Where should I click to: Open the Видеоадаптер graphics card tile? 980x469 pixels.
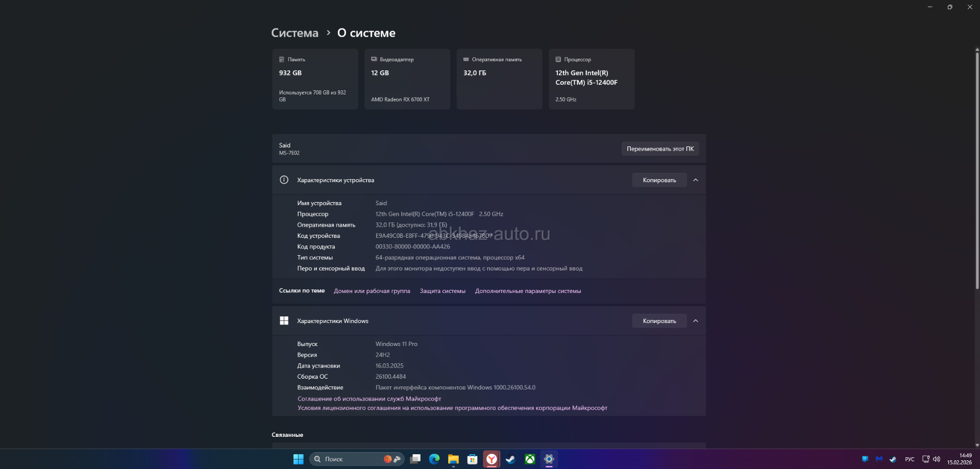point(407,79)
